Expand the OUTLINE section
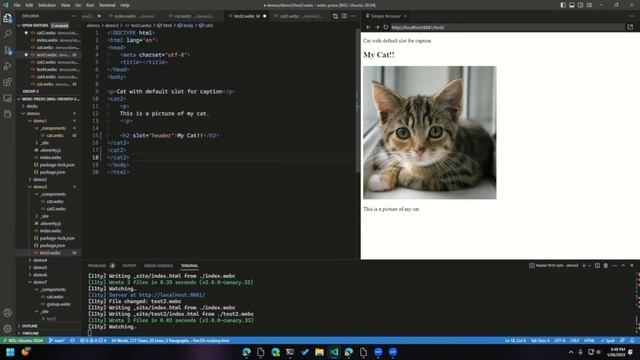This screenshot has height=360, width=640. (29, 326)
